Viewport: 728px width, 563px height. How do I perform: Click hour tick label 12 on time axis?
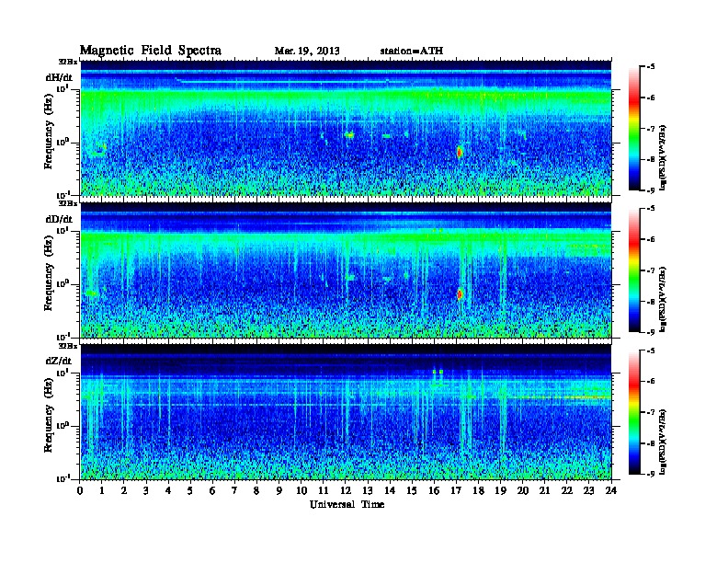pyautogui.click(x=346, y=490)
